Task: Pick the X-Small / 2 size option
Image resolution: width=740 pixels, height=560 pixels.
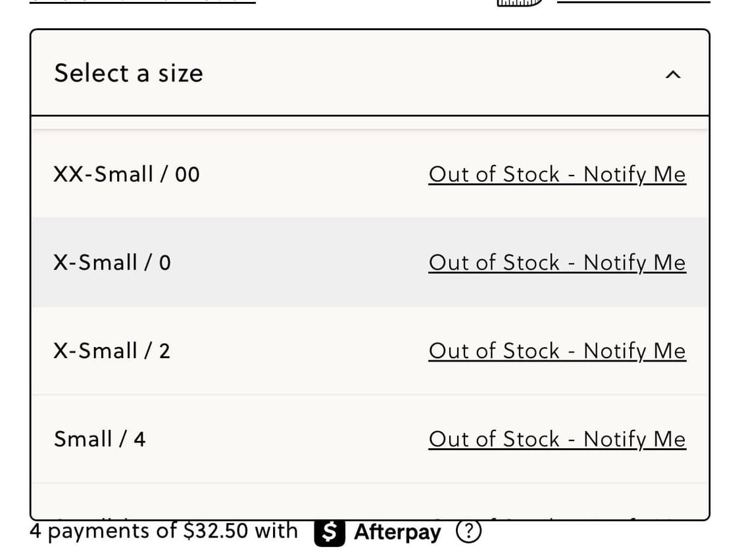Action: coord(112,350)
